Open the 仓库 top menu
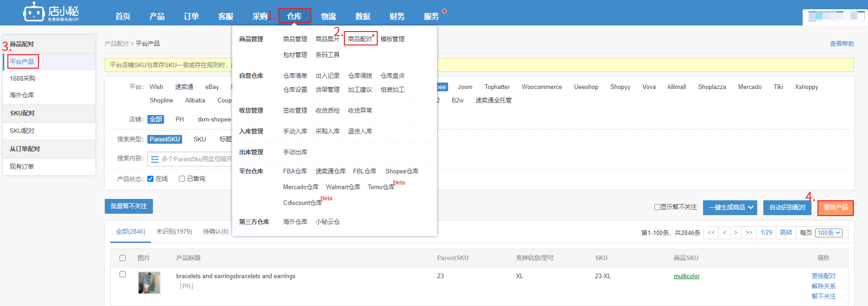Image resolution: width=868 pixels, height=306 pixels. tap(294, 16)
